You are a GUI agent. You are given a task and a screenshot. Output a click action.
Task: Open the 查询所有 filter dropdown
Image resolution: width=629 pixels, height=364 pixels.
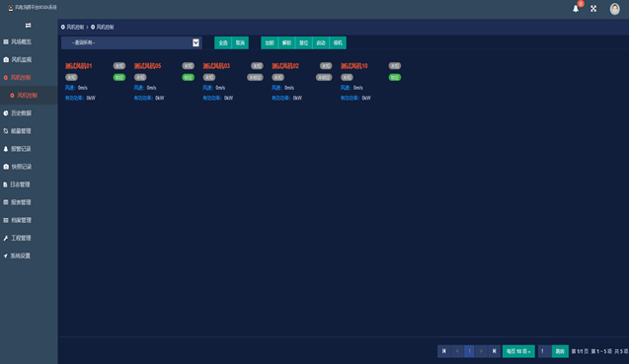pyautogui.click(x=131, y=42)
